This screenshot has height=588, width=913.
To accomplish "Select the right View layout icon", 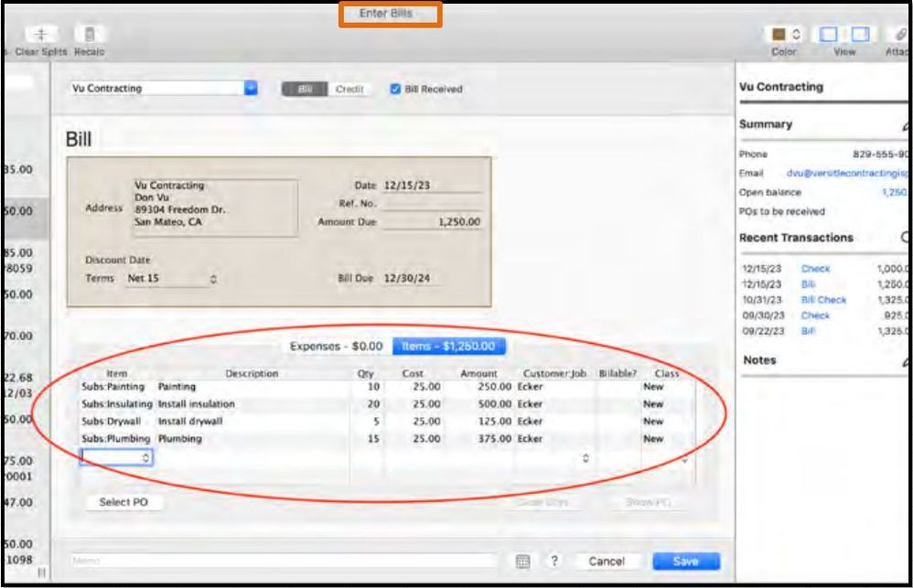I will click(860, 35).
